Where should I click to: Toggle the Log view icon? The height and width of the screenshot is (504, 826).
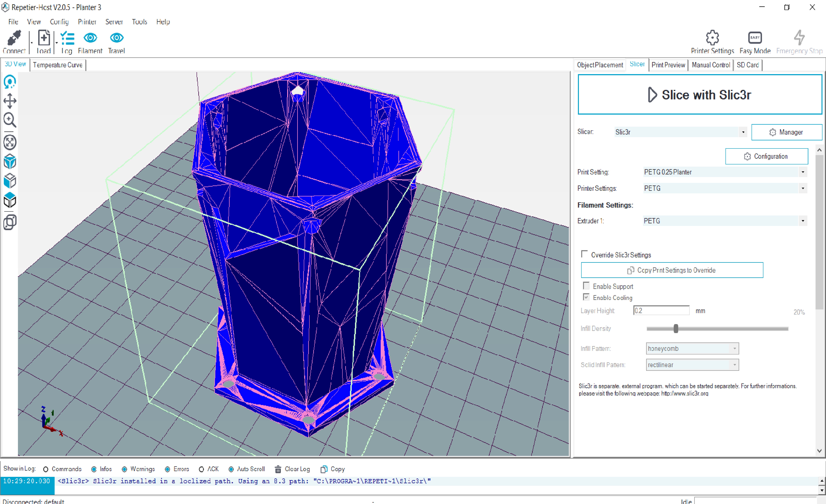pyautogui.click(x=67, y=38)
